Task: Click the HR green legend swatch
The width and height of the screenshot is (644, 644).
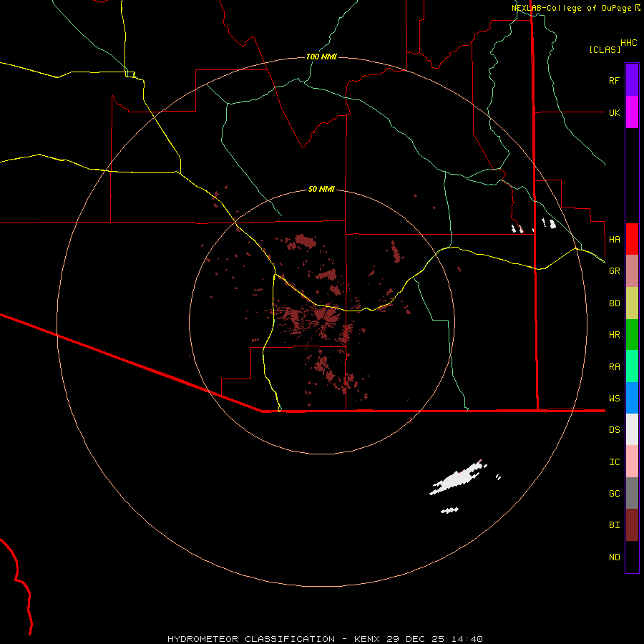Action: 632,335
